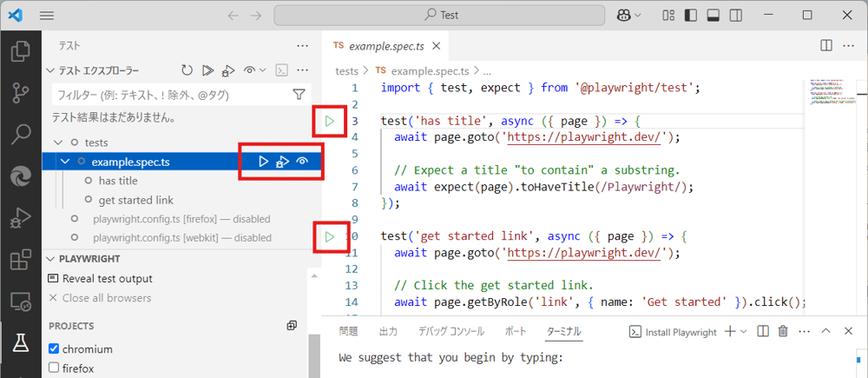The height and width of the screenshot is (378, 868).
Task: Toggle bottom panel visibility
Action: (x=713, y=16)
